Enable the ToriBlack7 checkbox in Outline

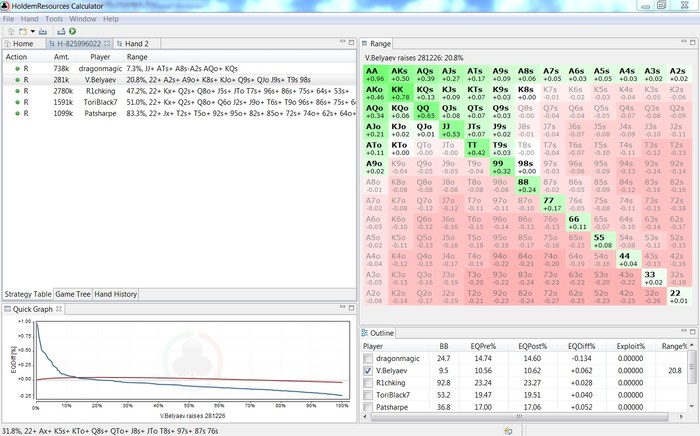pos(368,395)
